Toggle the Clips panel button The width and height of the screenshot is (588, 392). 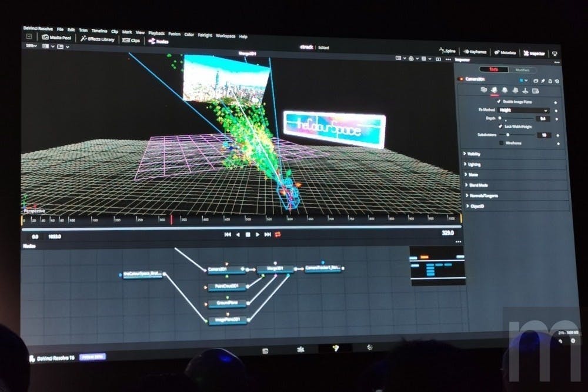tap(131, 40)
